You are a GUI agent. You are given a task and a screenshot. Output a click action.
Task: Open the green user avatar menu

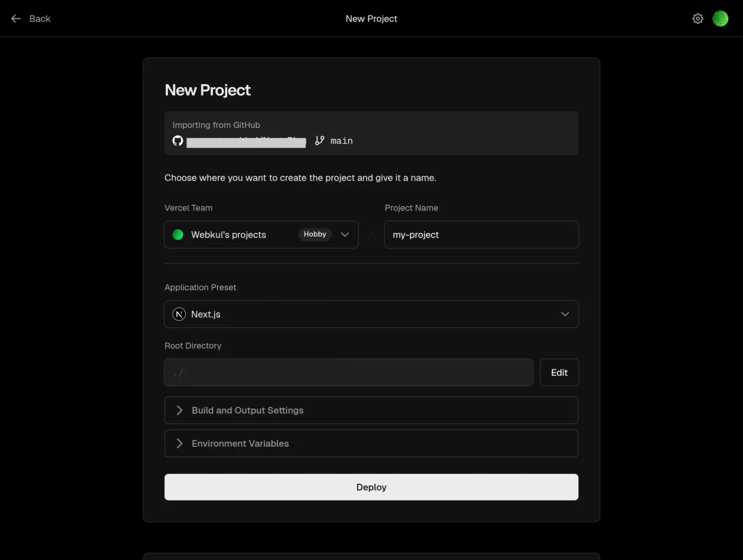click(720, 19)
